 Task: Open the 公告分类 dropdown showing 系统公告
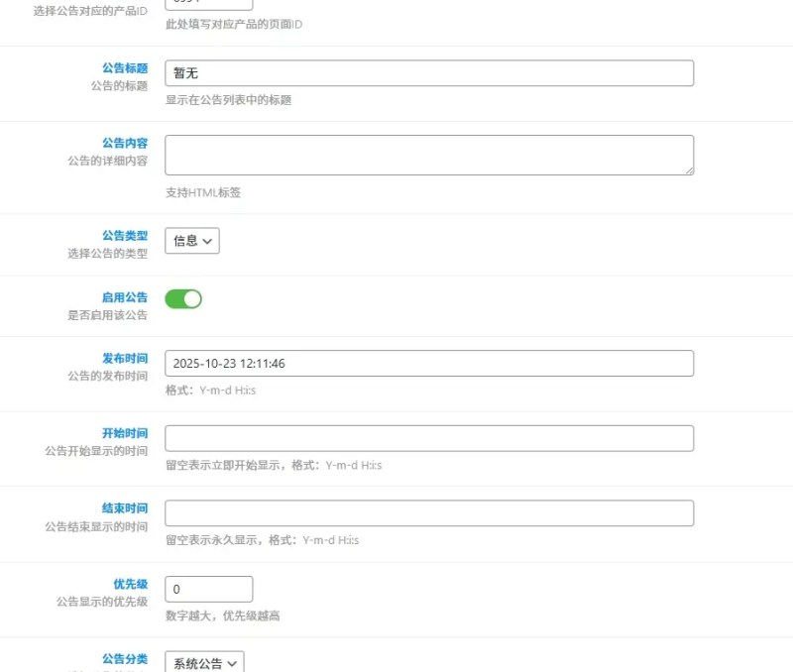202,662
